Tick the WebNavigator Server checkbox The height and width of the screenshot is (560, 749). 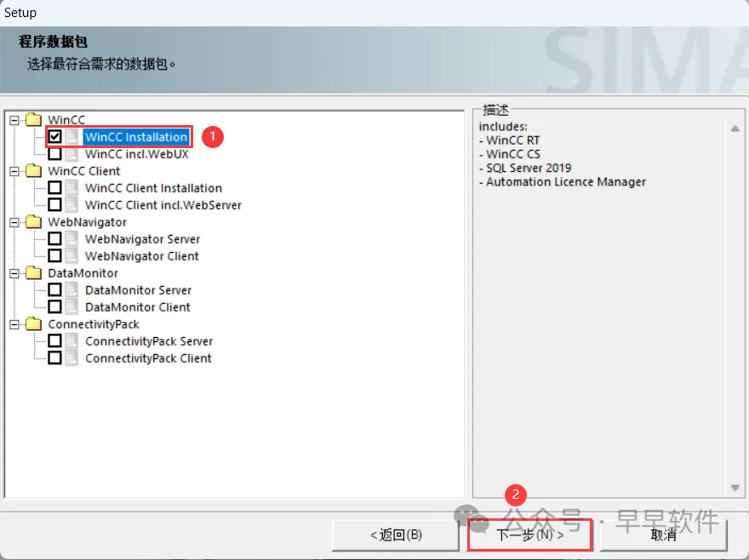pos(55,239)
